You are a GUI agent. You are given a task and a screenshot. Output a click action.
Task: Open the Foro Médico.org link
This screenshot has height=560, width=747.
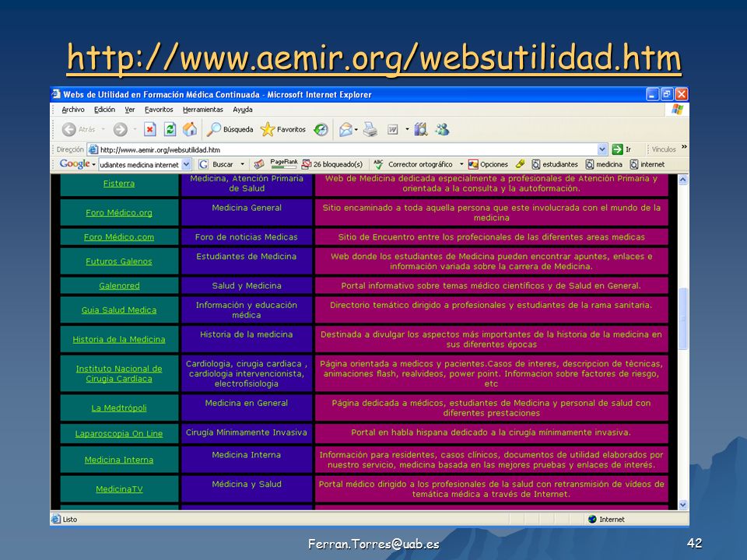click(x=118, y=213)
